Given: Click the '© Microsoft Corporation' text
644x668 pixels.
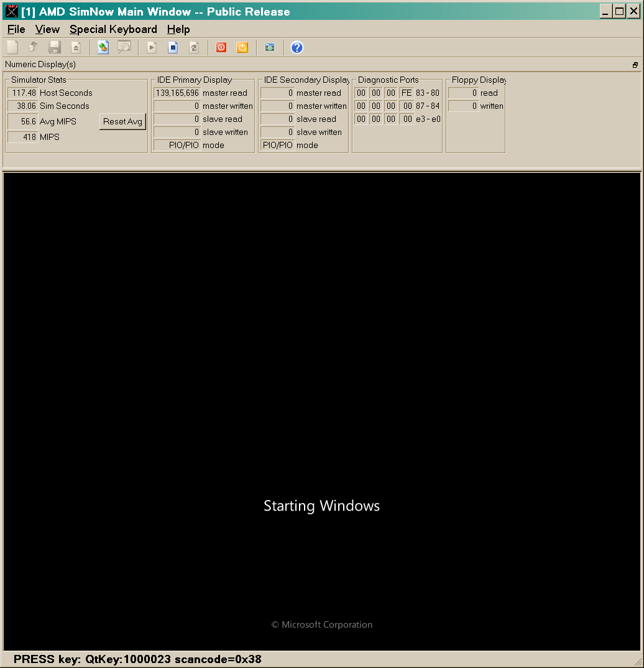Looking at the screenshot, I should 322,624.
